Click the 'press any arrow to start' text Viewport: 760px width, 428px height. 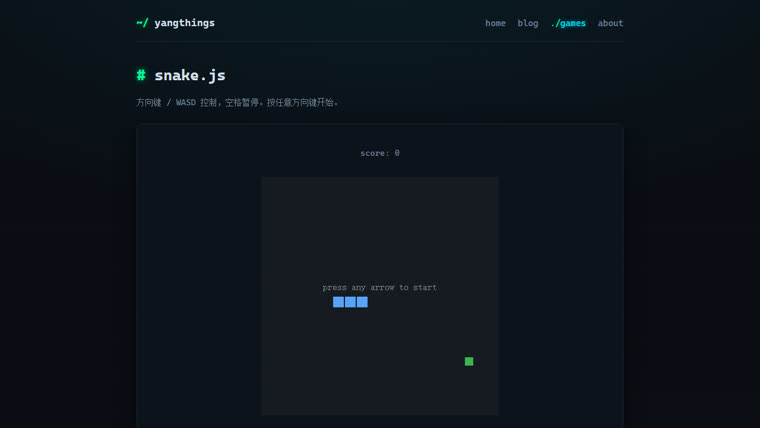pos(380,287)
